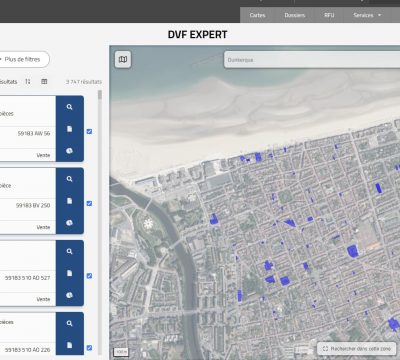
Task: Uncheck the 59183 AW 56 result checkbox
Action: tap(89, 131)
